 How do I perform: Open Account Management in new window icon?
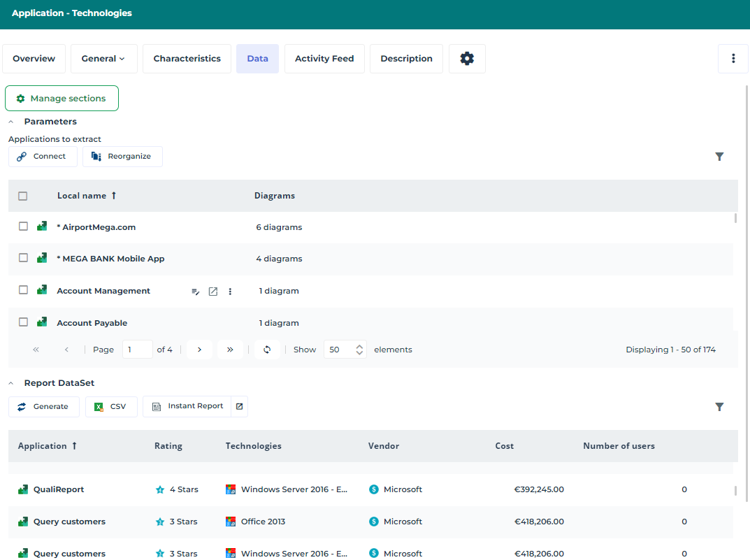tap(213, 292)
